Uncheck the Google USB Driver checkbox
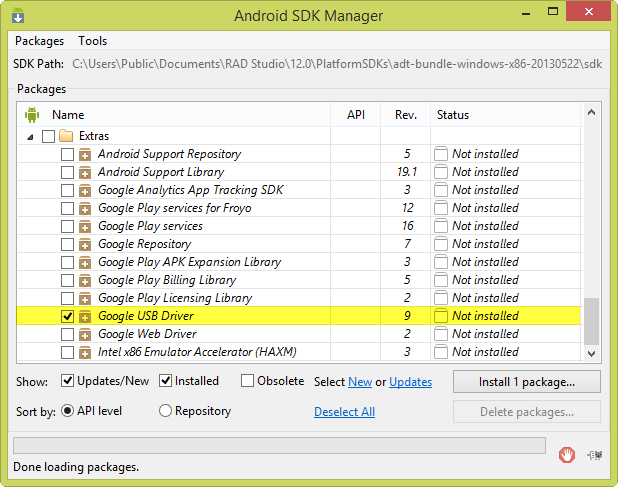Image resolution: width=618 pixels, height=487 pixels. pyautogui.click(x=67, y=316)
